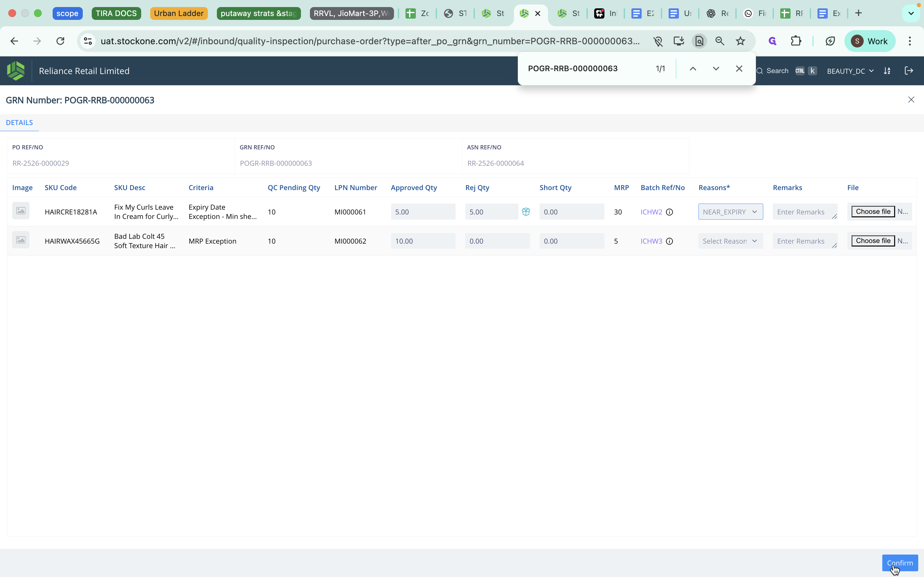The width and height of the screenshot is (924, 577).
Task: Click the StockOne logo icon
Action: [16, 71]
